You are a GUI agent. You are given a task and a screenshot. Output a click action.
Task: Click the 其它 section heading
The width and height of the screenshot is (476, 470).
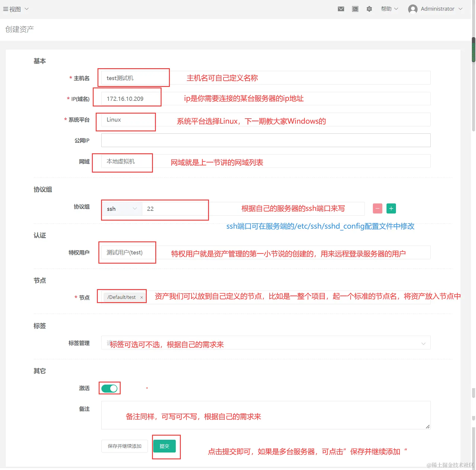(x=40, y=371)
